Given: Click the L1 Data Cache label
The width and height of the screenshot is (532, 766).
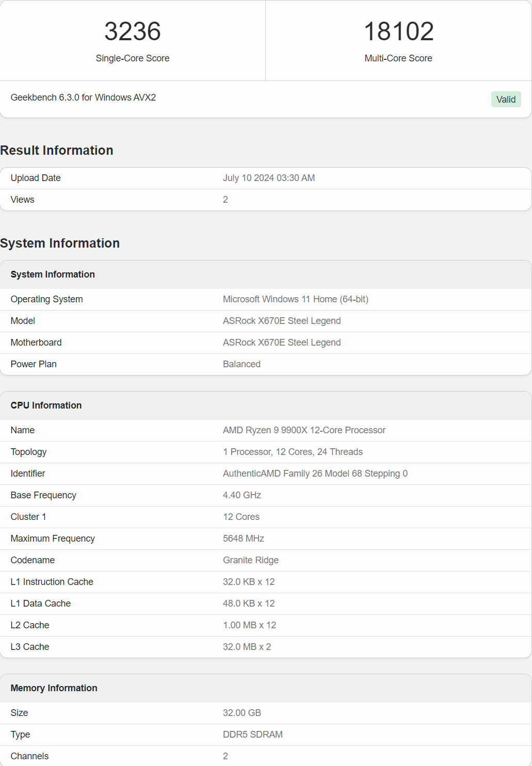Looking at the screenshot, I should 41,604.
